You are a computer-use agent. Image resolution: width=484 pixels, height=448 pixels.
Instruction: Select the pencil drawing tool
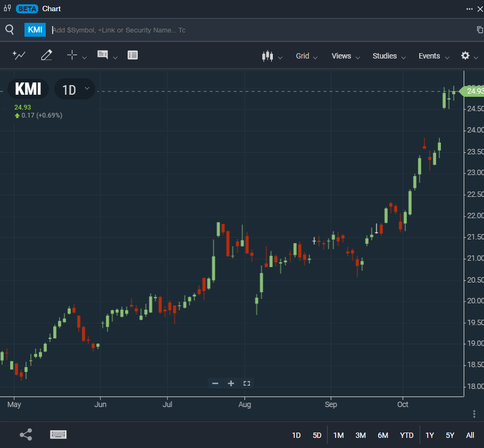click(47, 55)
